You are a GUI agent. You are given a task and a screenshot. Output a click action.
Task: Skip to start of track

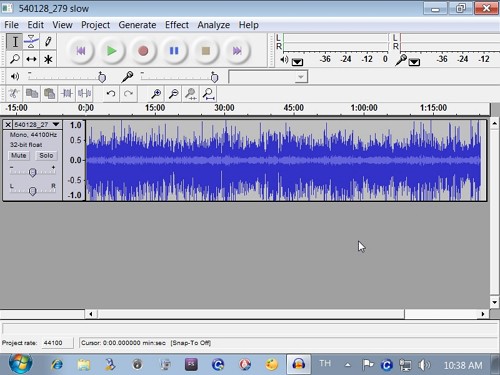(x=81, y=51)
